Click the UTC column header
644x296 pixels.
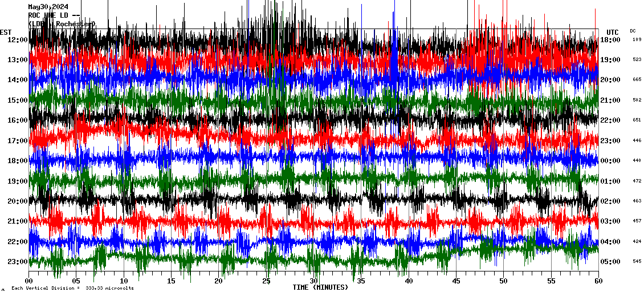(x=613, y=32)
